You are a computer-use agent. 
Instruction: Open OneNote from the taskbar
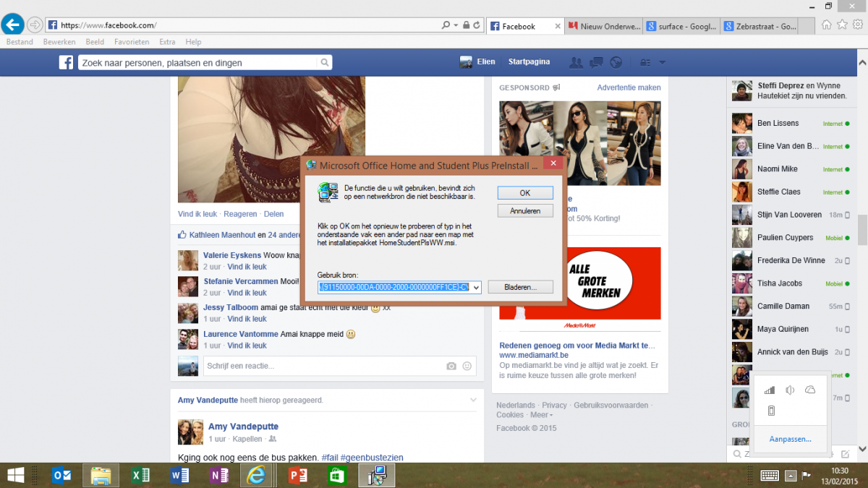[x=218, y=475]
